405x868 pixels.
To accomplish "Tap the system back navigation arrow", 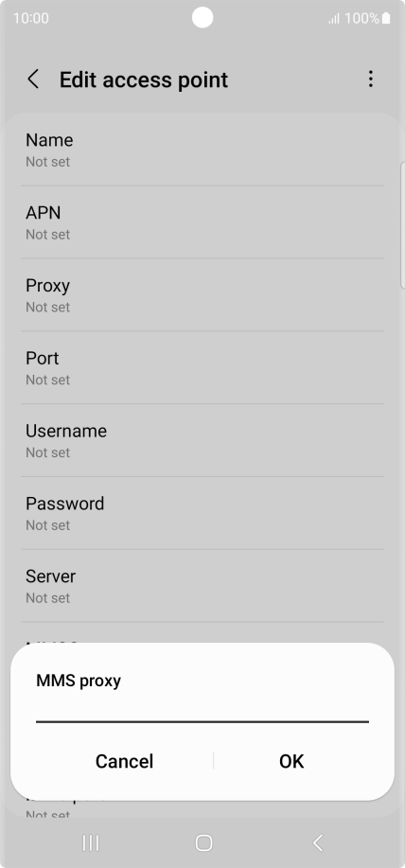I will tap(318, 842).
